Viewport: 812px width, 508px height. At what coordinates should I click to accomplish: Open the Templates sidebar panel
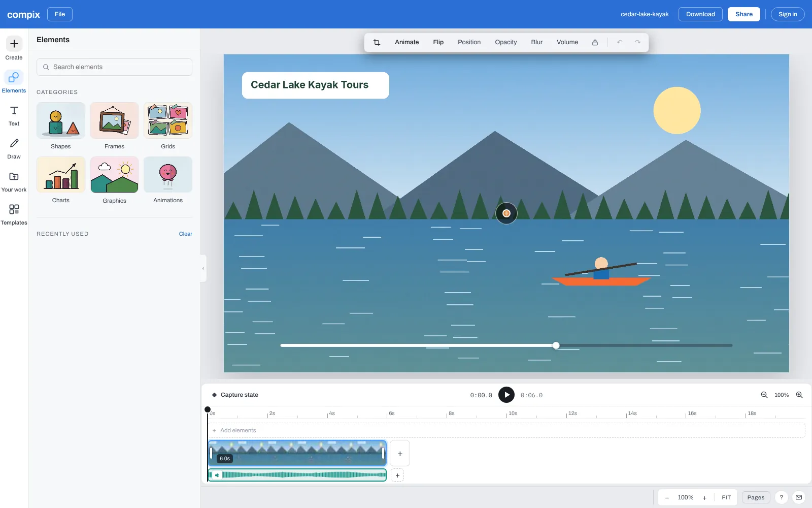tap(14, 214)
